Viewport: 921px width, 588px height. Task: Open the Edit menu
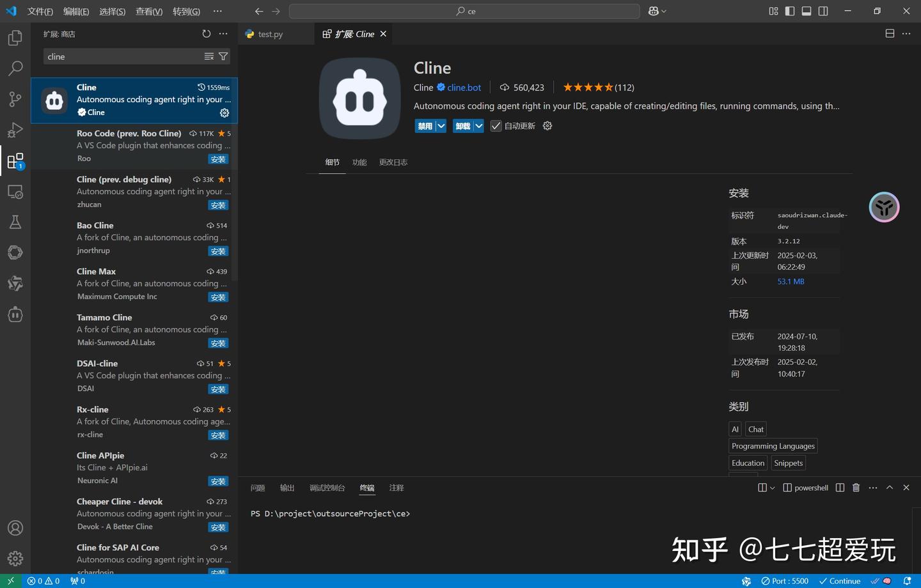(76, 12)
